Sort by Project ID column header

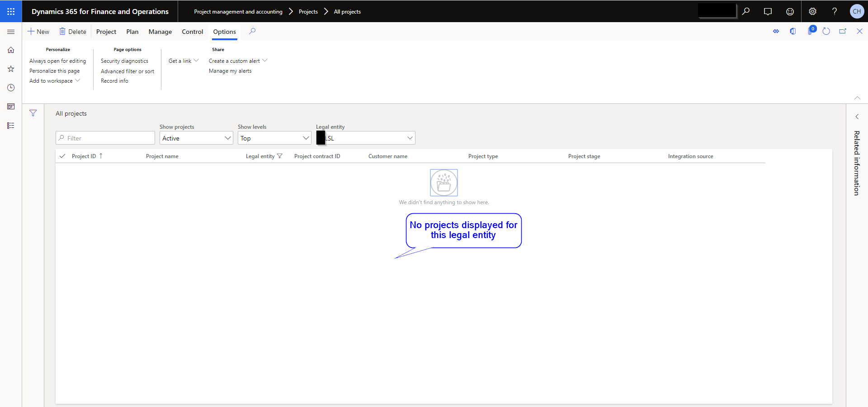pos(84,156)
